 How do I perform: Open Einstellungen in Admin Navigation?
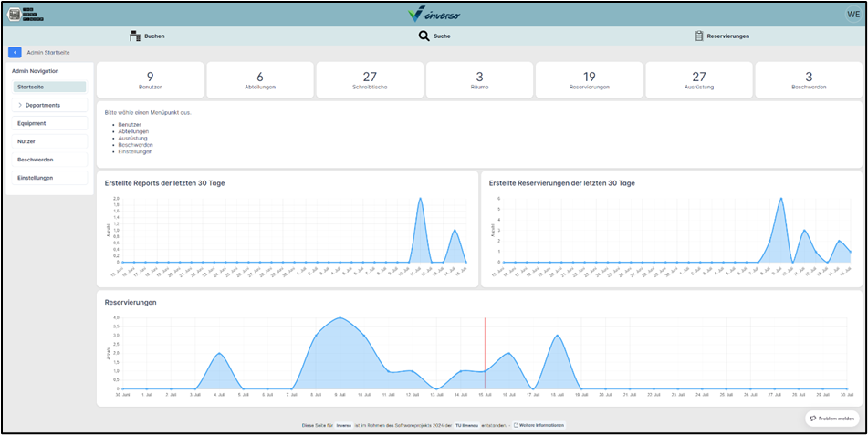click(x=50, y=178)
